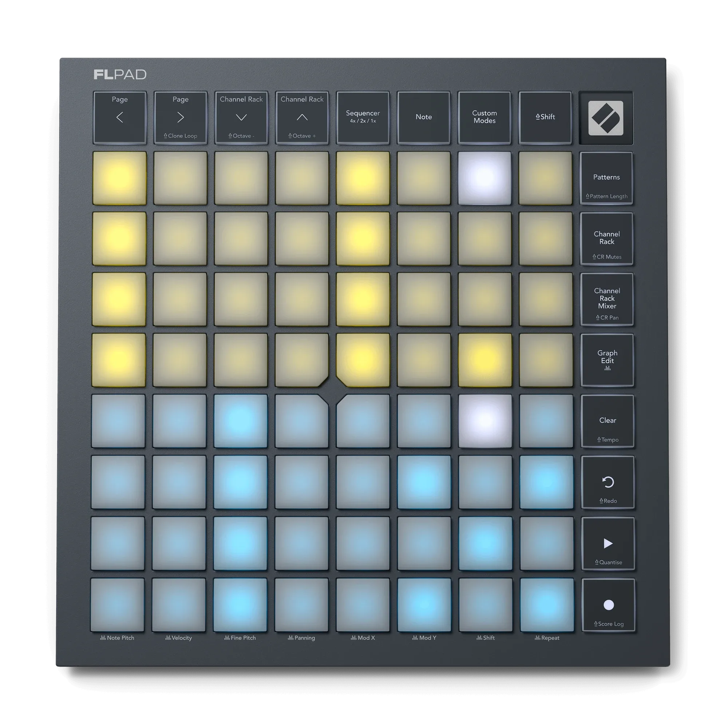Tap the dim yellow pad directly under top Shift button
This screenshot has width=728, height=728.
(x=545, y=178)
